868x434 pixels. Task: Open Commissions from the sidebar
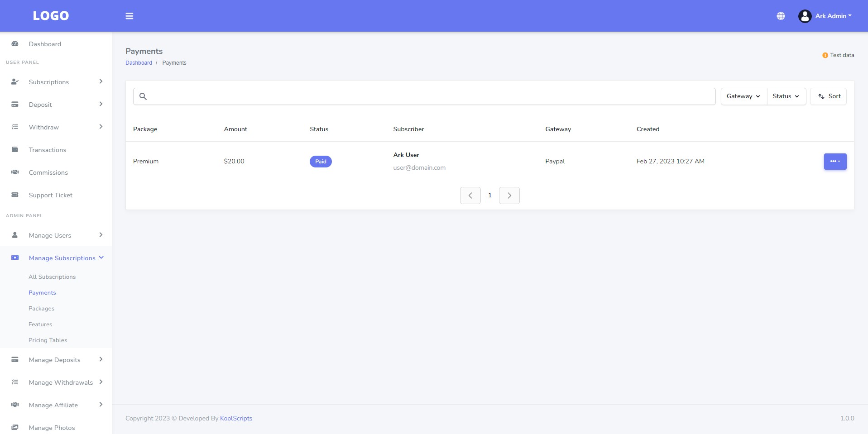point(48,172)
